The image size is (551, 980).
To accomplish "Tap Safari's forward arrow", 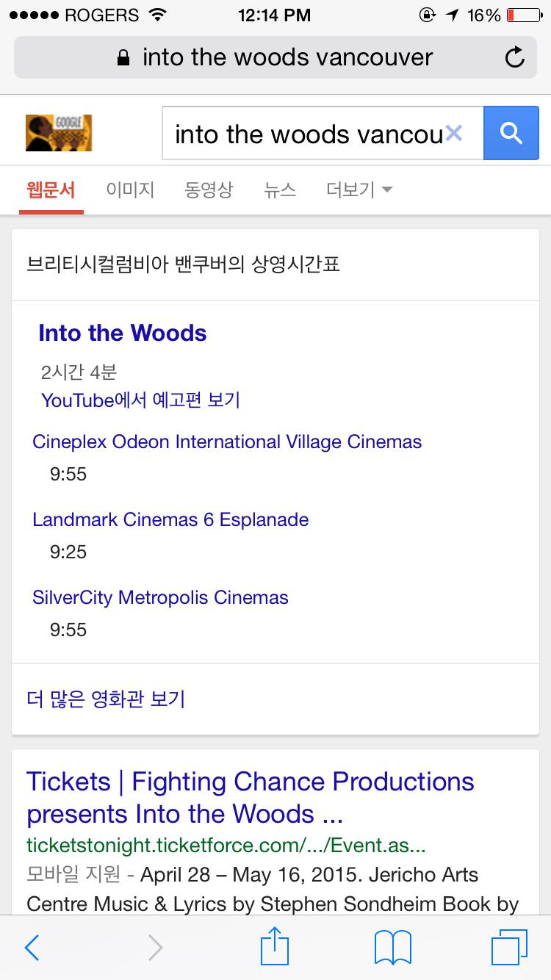I will [155, 948].
